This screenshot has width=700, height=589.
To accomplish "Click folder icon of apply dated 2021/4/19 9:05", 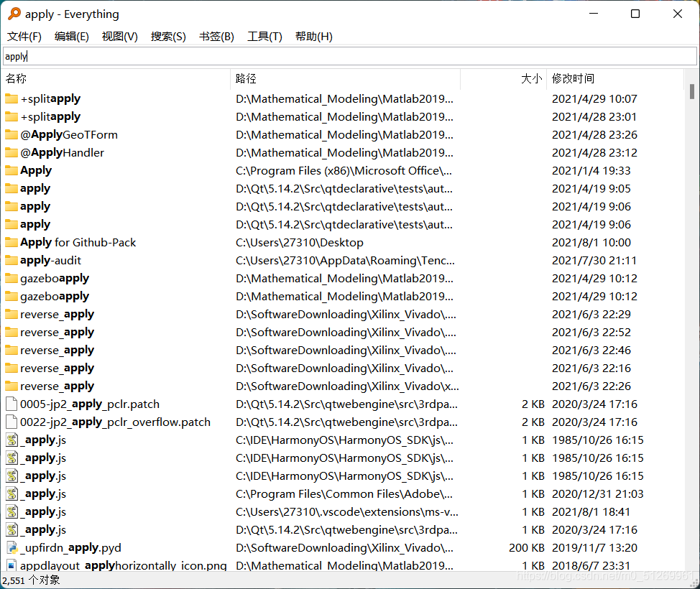I will click(11, 188).
